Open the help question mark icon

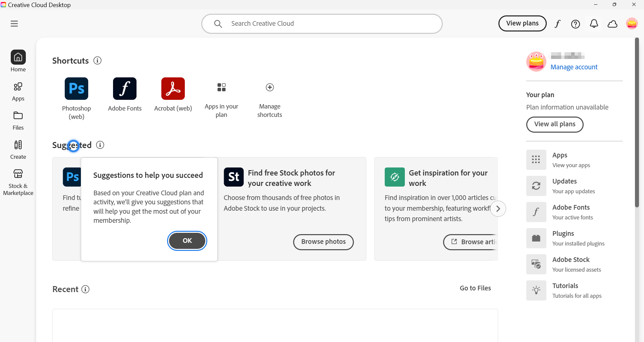(575, 24)
